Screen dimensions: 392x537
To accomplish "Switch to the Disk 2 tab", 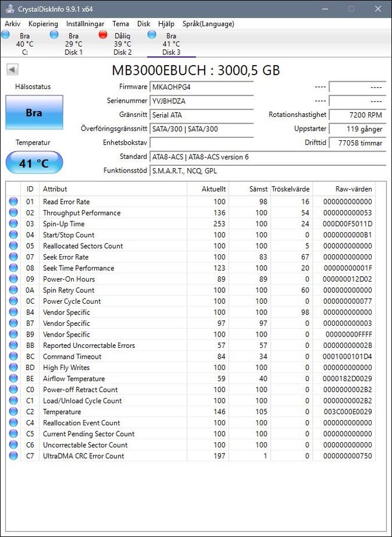I will pos(122,44).
